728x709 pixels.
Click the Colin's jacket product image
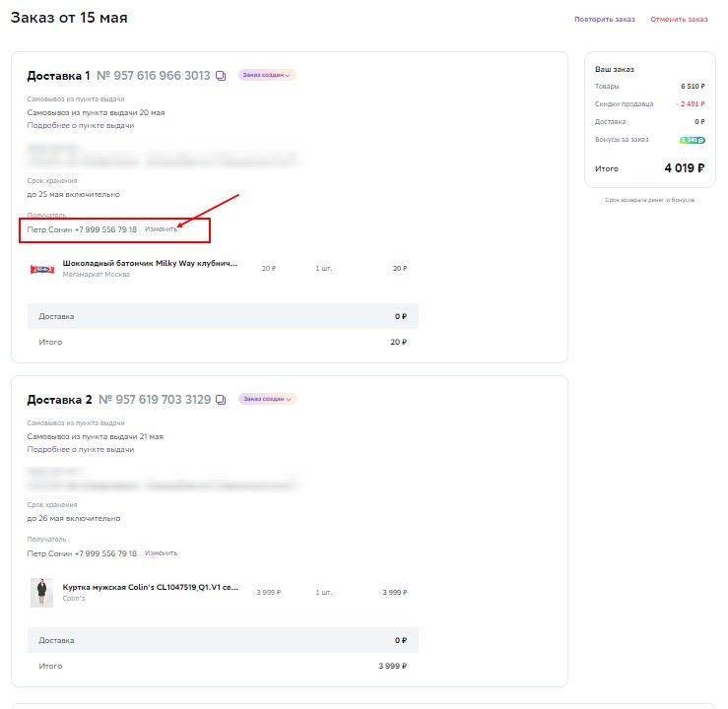(x=41, y=593)
